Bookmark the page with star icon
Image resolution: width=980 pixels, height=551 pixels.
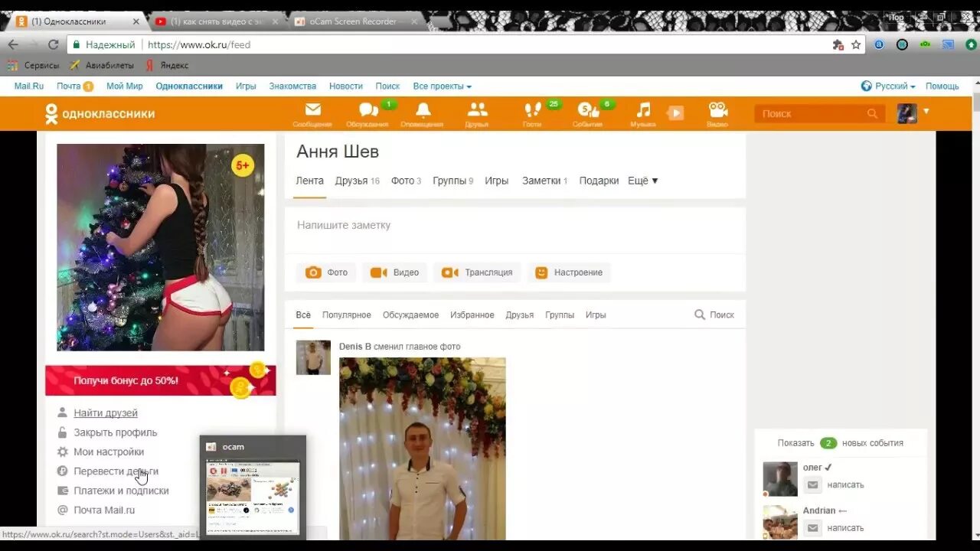tap(856, 44)
